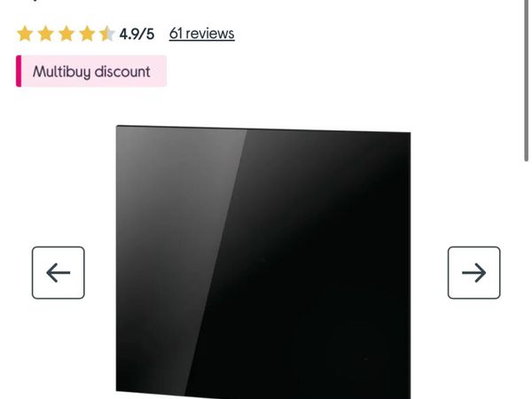Click the second gold rating star
This screenshot has width=532, height=399.
click(x=45, y=34)
